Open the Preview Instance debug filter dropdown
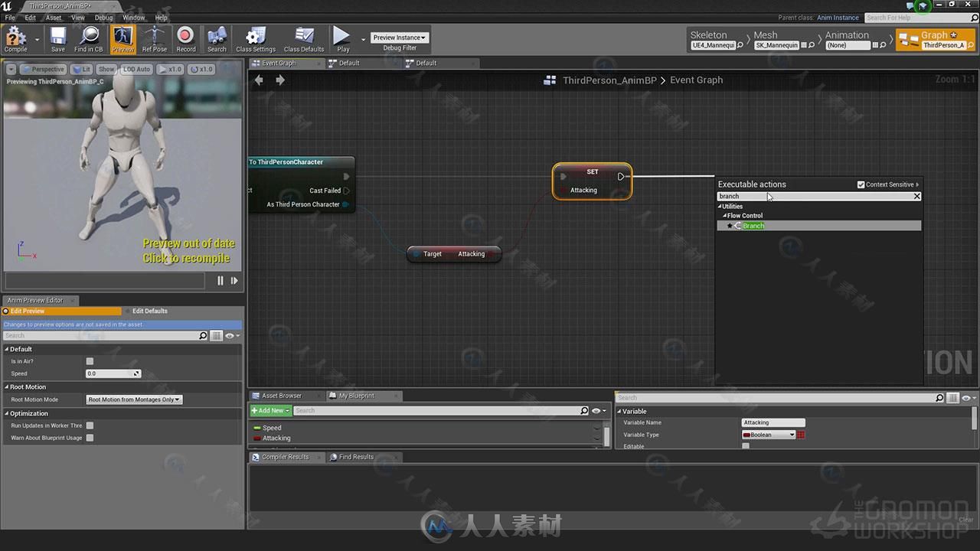The height and width of the screenshot is (551, 980). tap(399, 37)
